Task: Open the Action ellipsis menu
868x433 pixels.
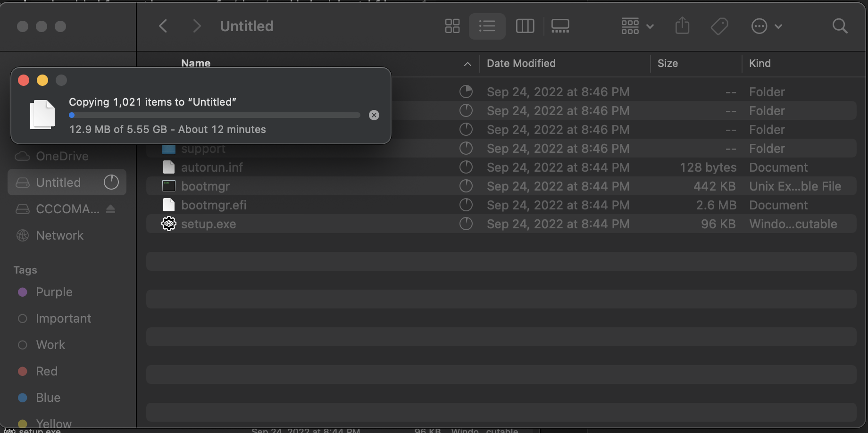Action: [767, 26]
